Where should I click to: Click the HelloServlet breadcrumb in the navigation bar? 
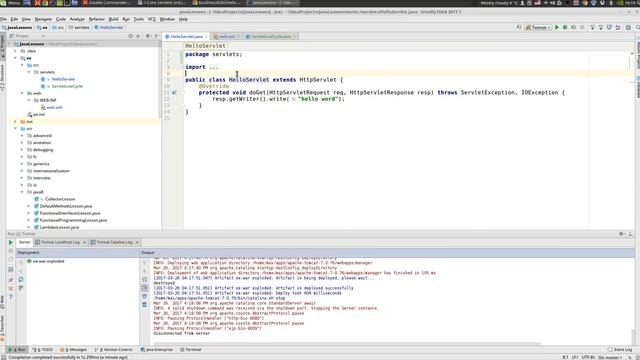111,27
